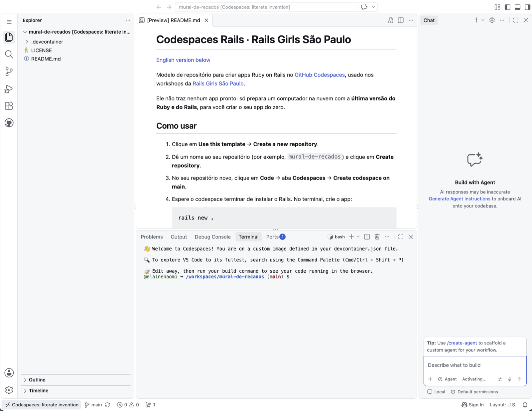
Task: Open the new terminal profile dropdown arrow
Action: point(358,237)
